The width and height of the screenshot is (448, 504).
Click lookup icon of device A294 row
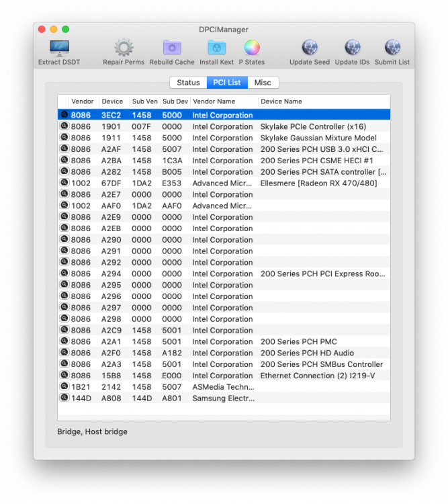[x=64, y=273]
